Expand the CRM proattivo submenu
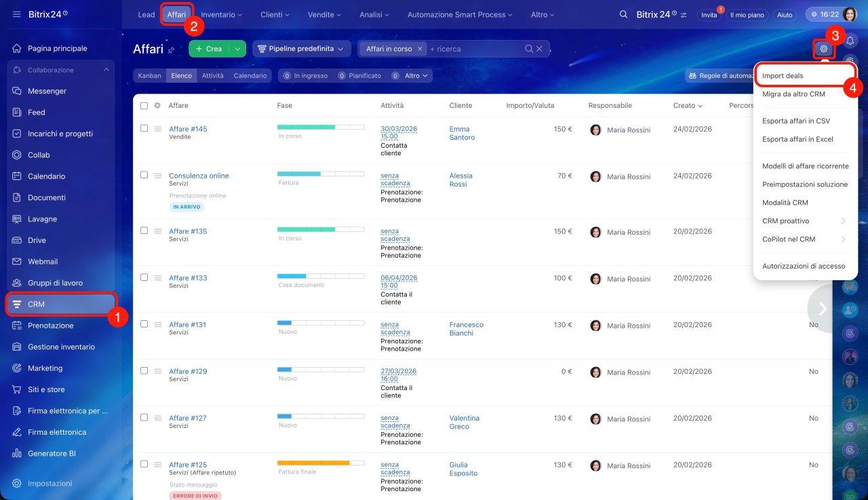868x500 pixels. tap(804, 221)
